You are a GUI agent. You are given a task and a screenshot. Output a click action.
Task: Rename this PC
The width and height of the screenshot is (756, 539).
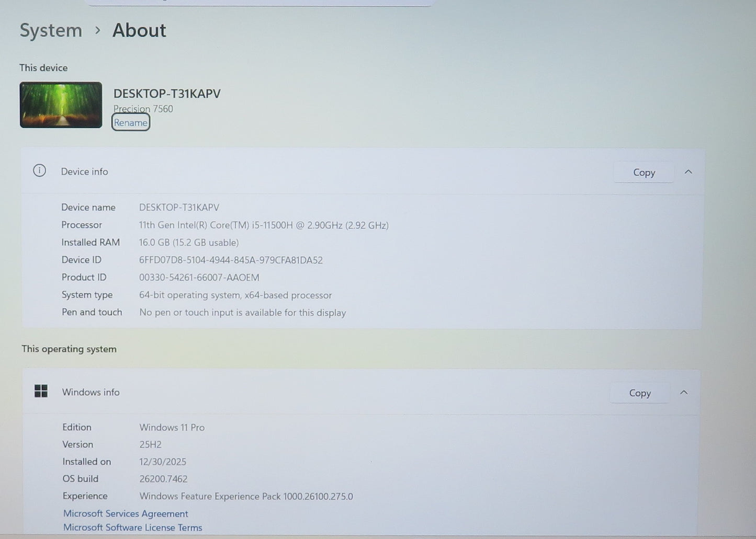[131, 123]
